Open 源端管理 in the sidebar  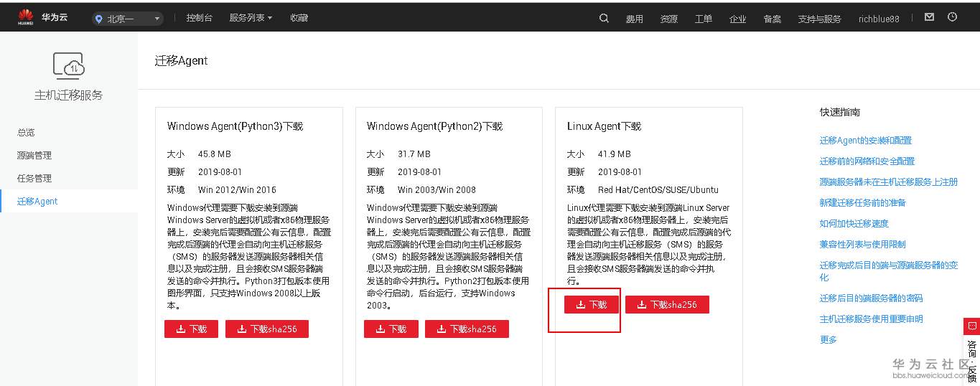coord(34,156)
